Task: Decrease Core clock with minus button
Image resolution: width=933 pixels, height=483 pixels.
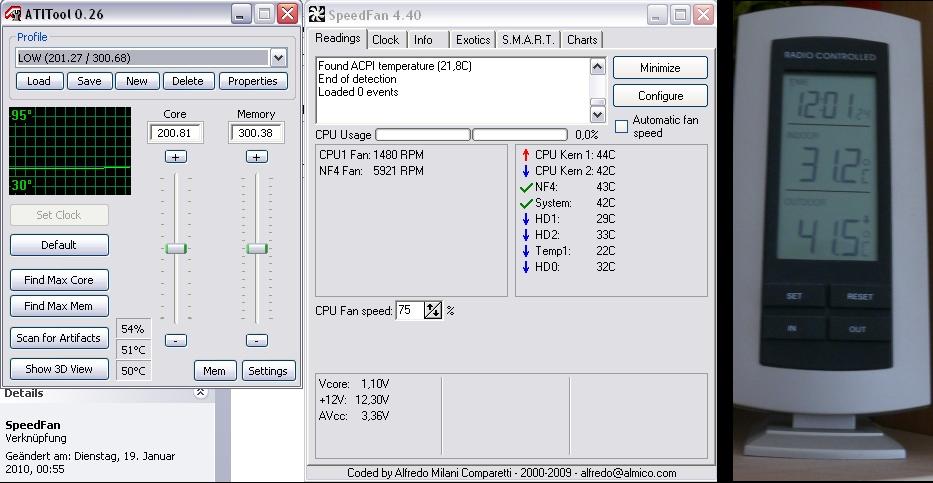Action: (176, 340)
